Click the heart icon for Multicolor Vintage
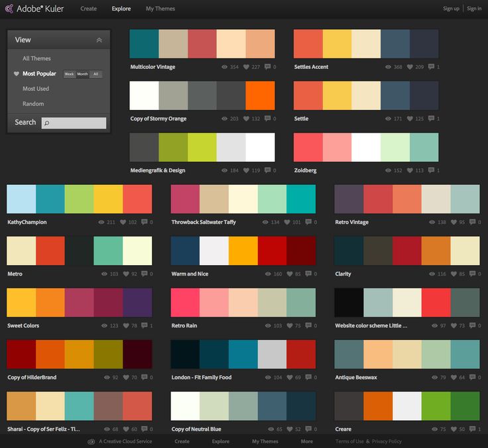 tap(246, 67)
